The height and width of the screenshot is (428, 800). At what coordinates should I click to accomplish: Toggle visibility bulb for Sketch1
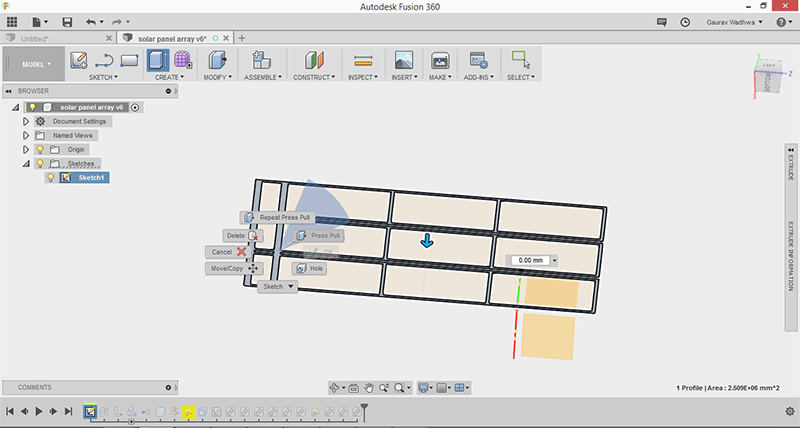tap(51, 177)
